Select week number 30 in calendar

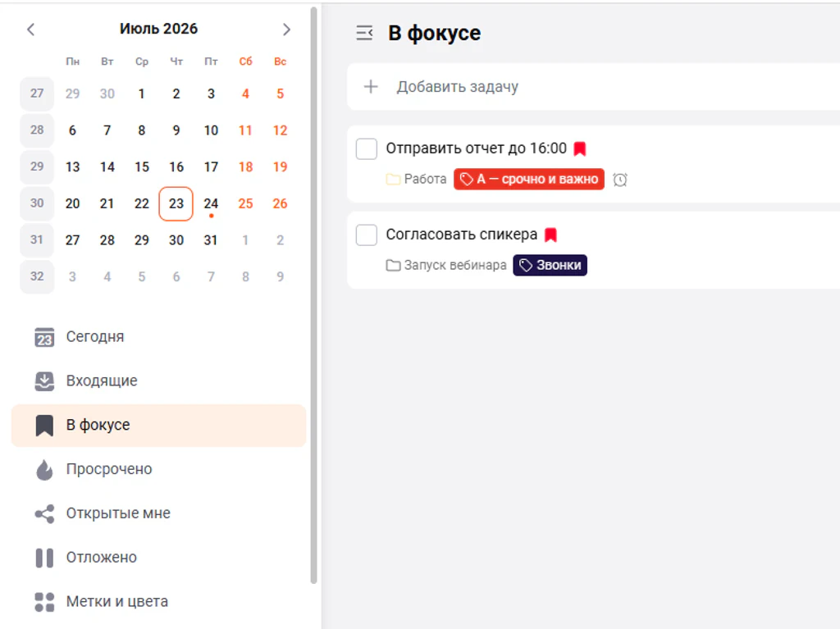[x=37, y=203]
